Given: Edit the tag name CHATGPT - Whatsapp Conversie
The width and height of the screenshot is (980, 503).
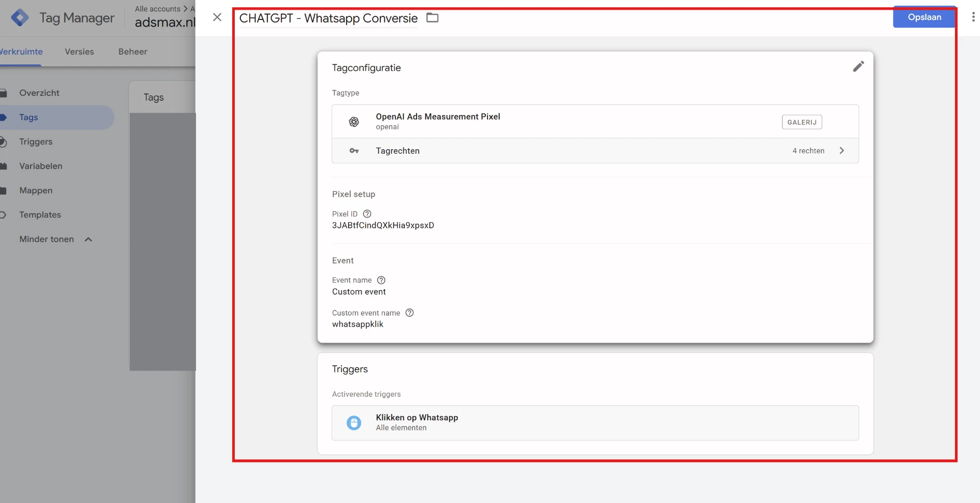Looking at the screenshot, I should [328, 18].
